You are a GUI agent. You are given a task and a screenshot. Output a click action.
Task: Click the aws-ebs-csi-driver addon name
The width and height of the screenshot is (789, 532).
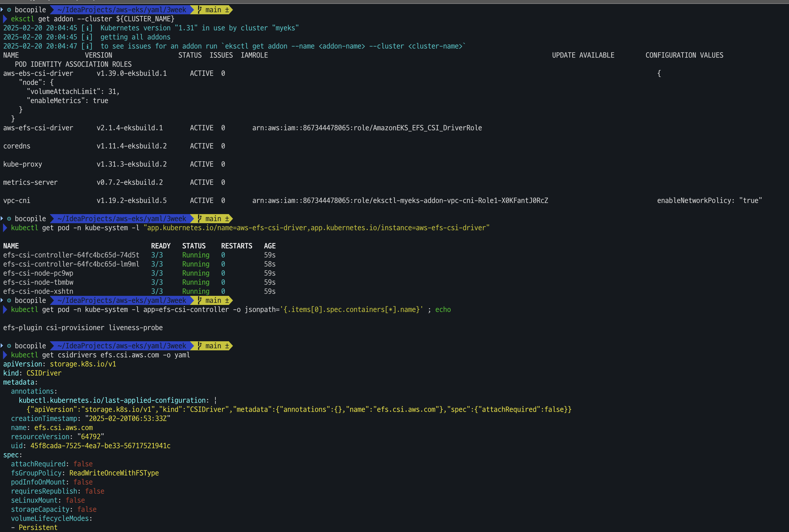[38, 73]
